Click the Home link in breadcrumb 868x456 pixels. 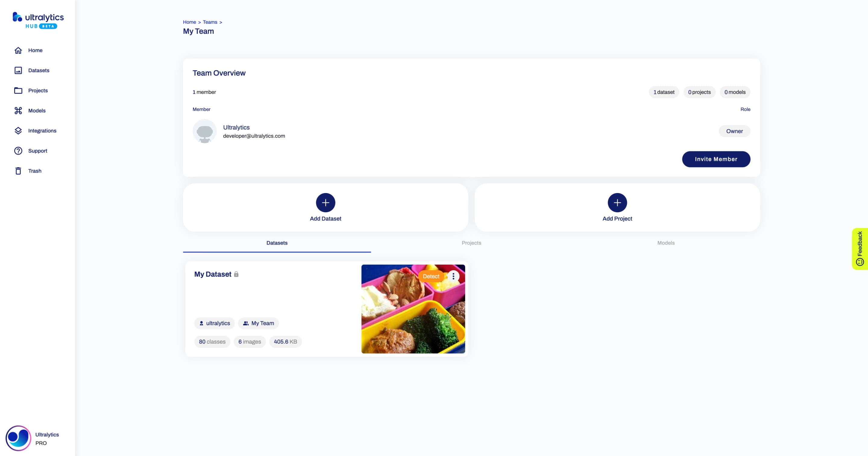[189, 22]
